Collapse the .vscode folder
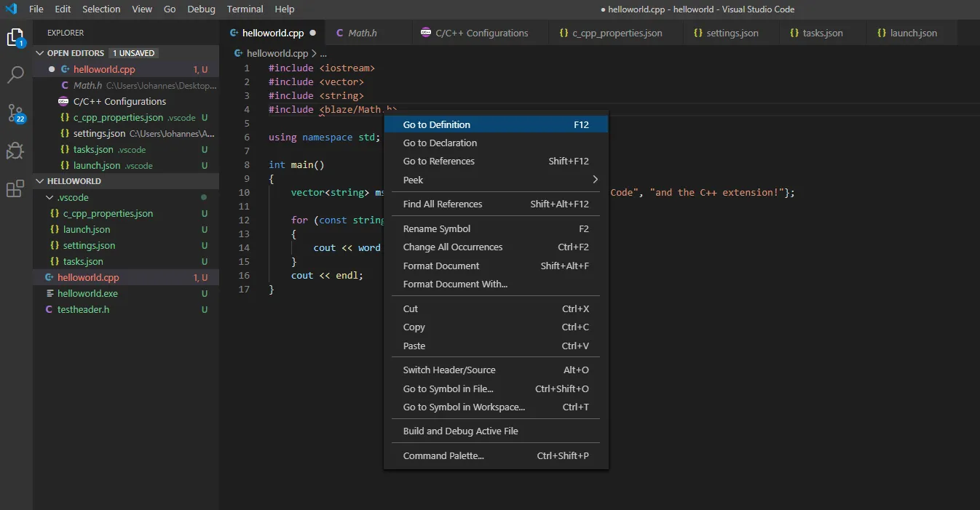The width and height of the screenshot is (980, 510). click(50, 198)
